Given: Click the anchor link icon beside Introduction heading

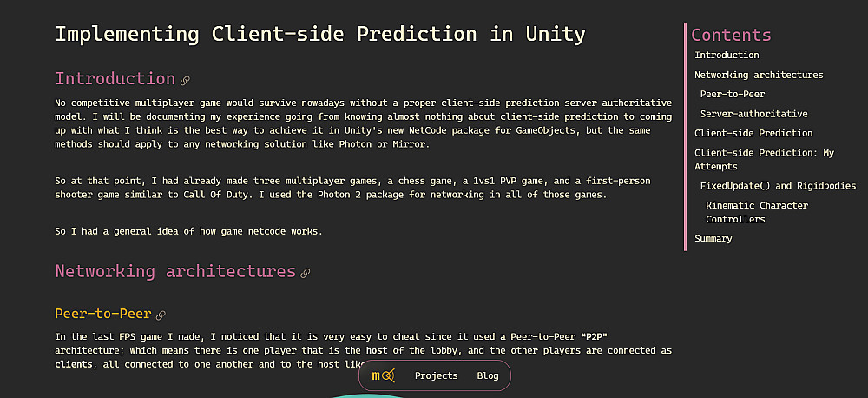Looking at the screenshot, I should (x=185, y=81).
